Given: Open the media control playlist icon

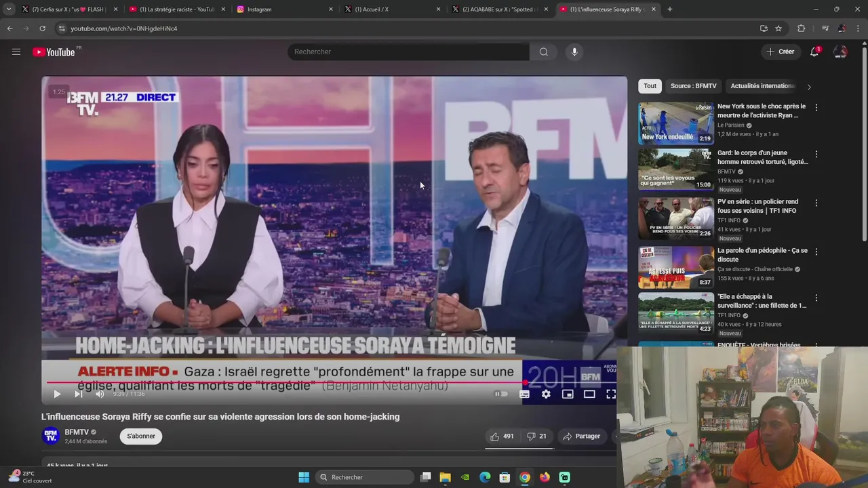Looking at the screenshot, I should coord(825,28).
